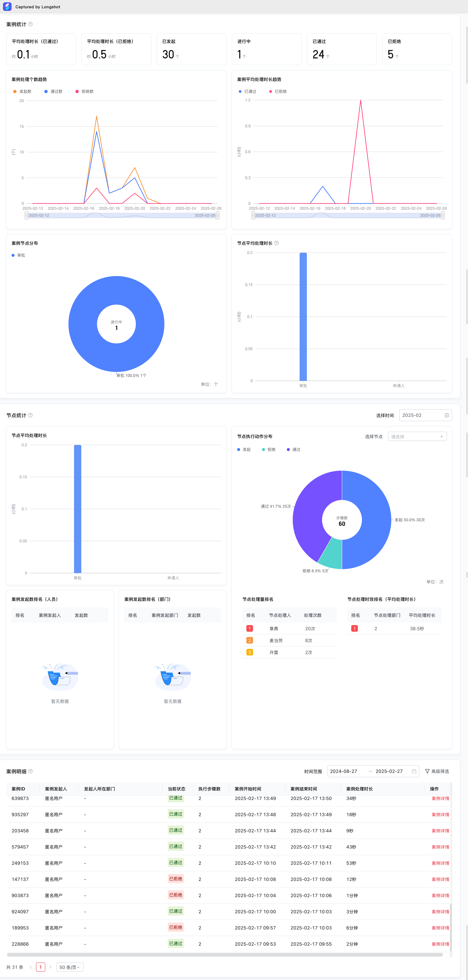Click the horizontal scrollbar under the case table
The width and height of the screenshot is (468, 980).
(225, 955)
